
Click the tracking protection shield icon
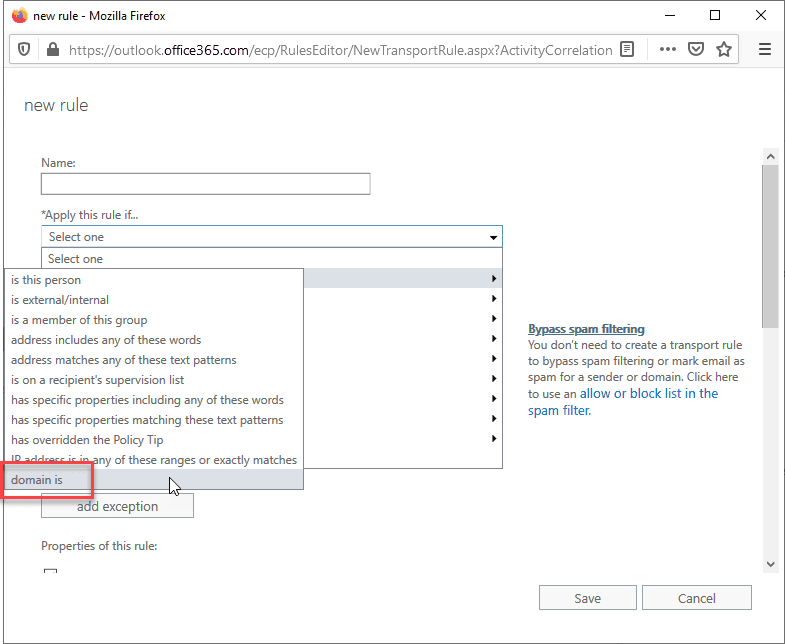25,49
